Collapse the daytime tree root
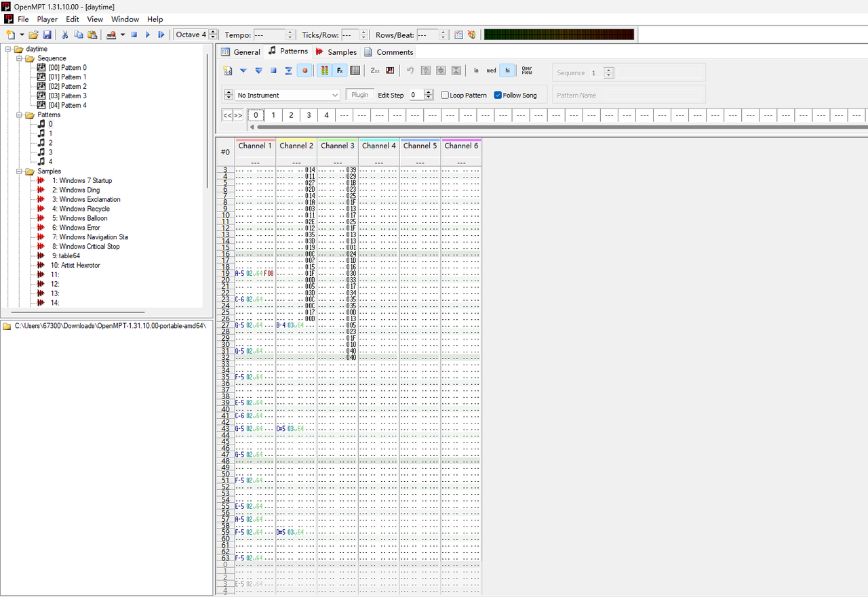Viewport: 868px width, 597px height. (x=8, y=49)
